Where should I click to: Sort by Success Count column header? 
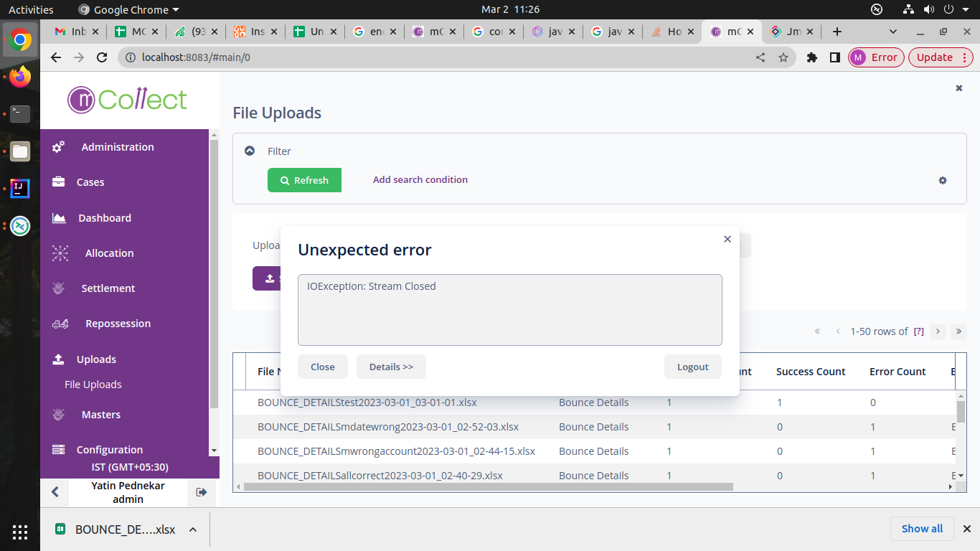(x=811, y=372)
